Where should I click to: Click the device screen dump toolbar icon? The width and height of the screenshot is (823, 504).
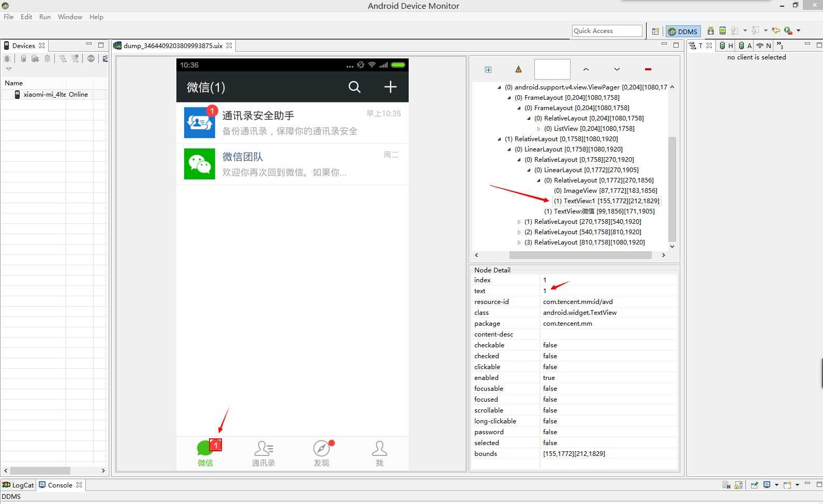click(x=723, y=30)
